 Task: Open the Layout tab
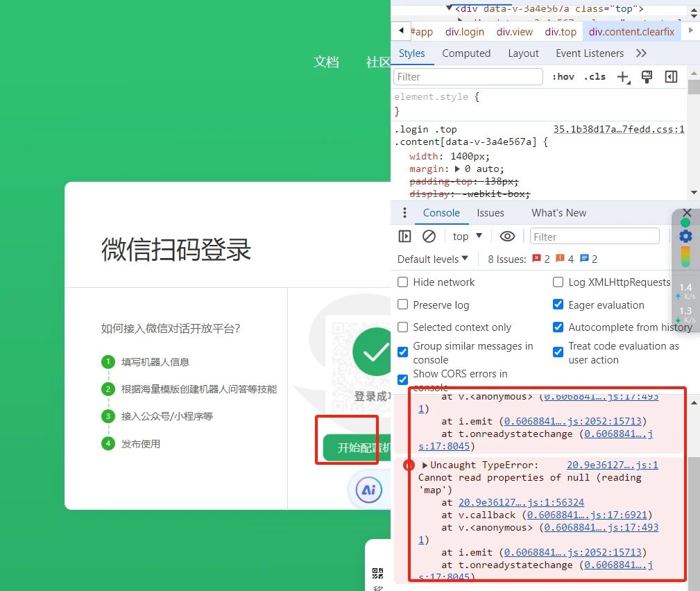[x=523, y=53]
